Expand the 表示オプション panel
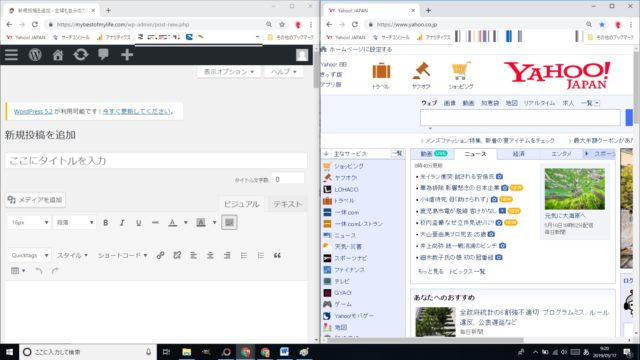 pos(229,71)
